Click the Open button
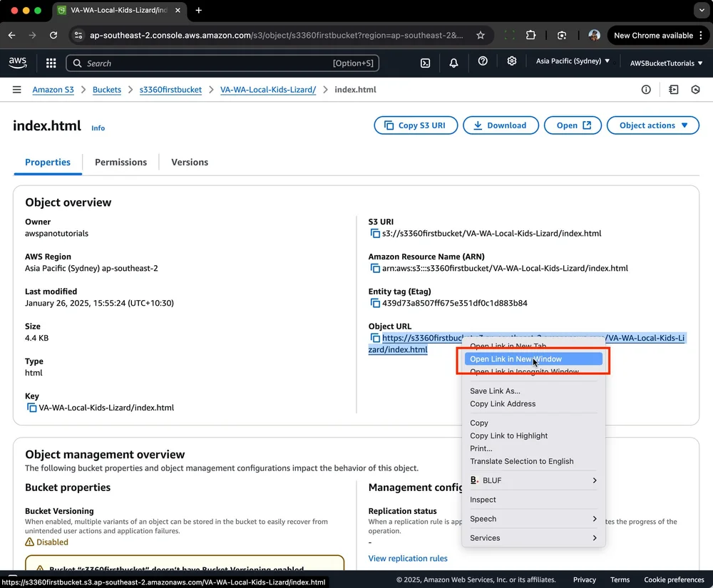713x588 pixels. pos(573,125)
